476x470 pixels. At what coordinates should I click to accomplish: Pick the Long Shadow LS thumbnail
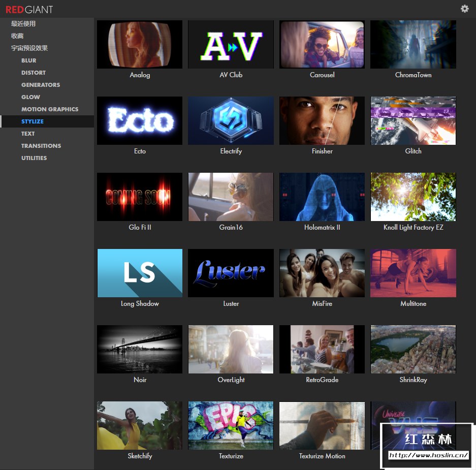pos(140,273)
